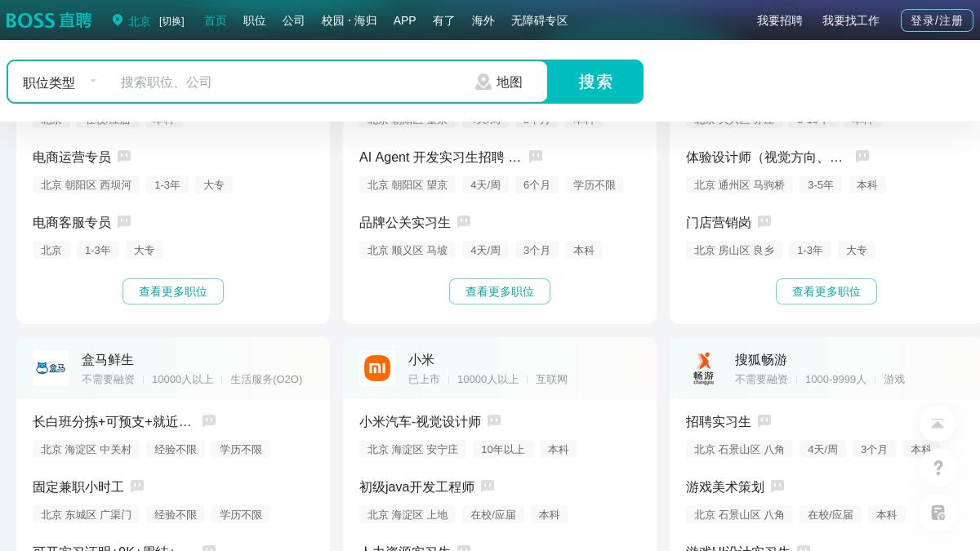Click chat icon beside 游戏美术策划

point(777,487)
